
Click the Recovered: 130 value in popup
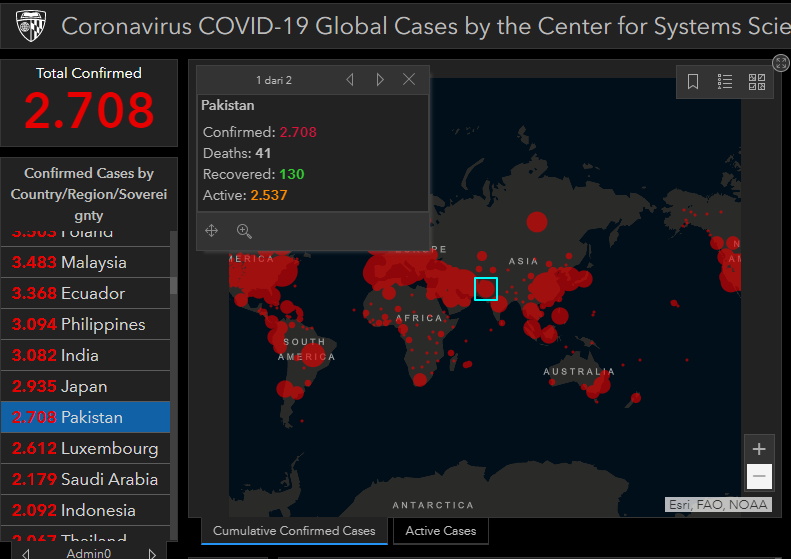[292, 174]
